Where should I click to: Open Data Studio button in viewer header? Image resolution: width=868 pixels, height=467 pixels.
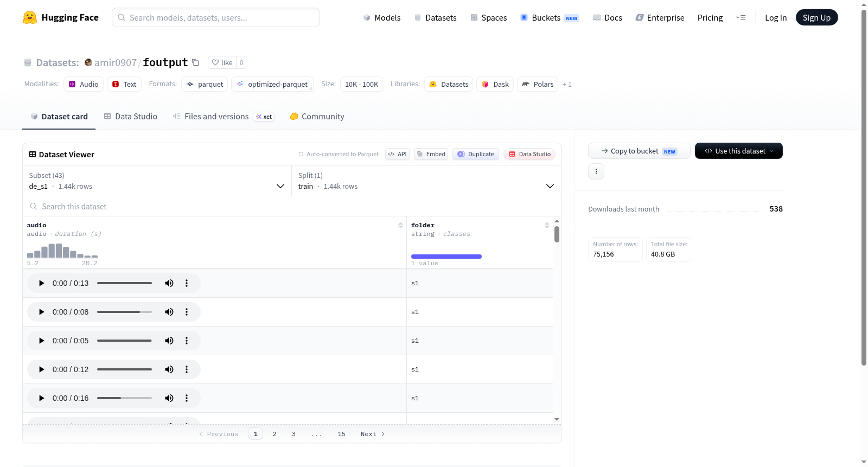[529, 154]
